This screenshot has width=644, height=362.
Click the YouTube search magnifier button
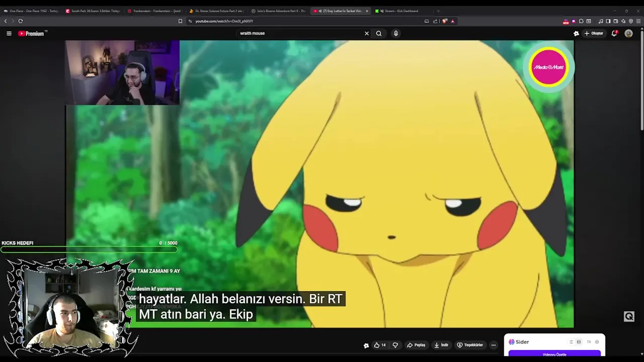tap(379, 33)
